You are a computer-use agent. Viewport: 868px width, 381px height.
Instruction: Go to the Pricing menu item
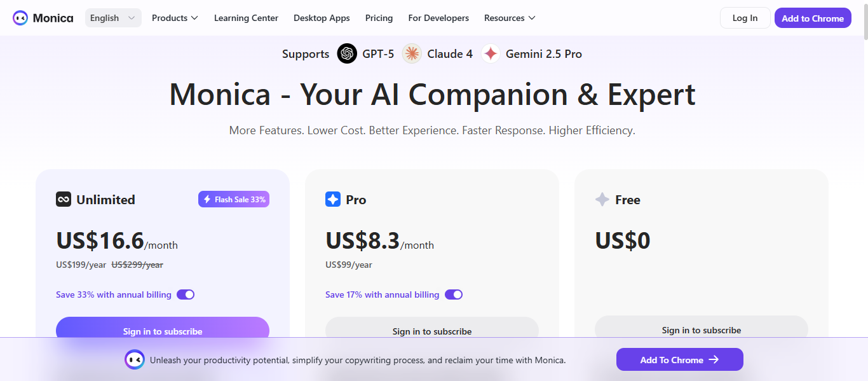click(379, 18)
